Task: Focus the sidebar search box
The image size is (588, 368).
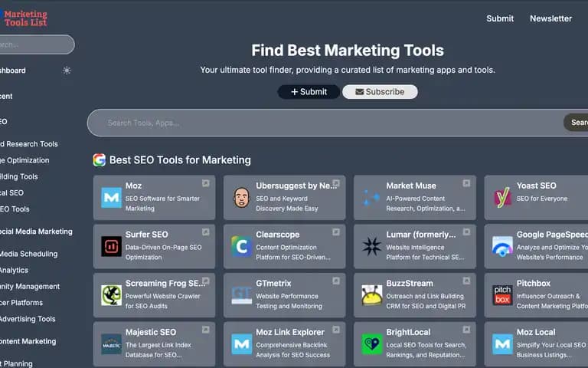Action: pos(37,44)
